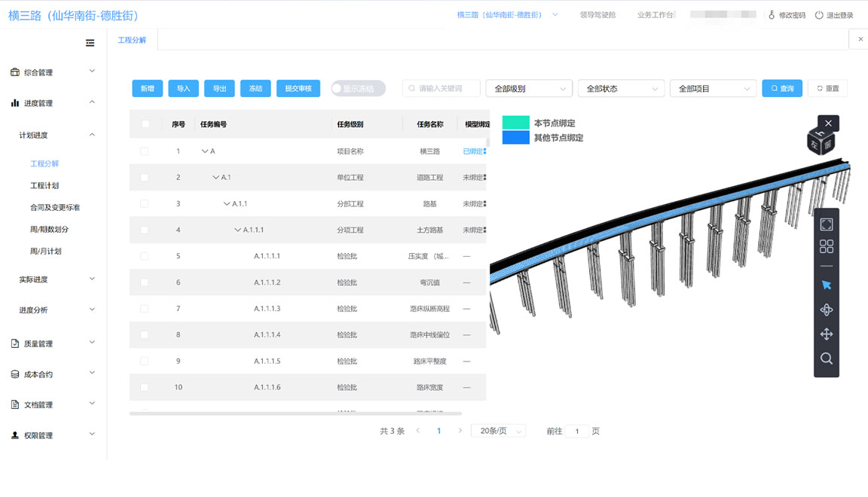Viewport: 868px width, 497px height.
Task: Click the 退出登录 power icon
Action: point(821,14)
